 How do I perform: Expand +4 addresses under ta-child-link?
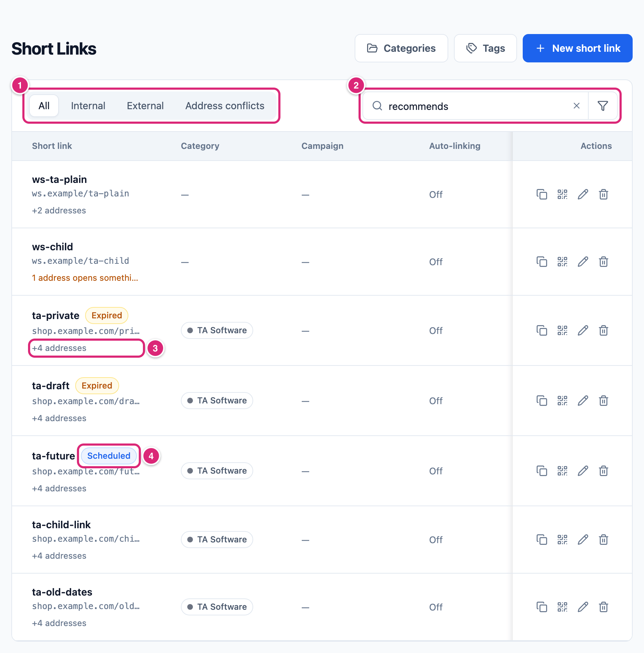click(x=59, y=556)
